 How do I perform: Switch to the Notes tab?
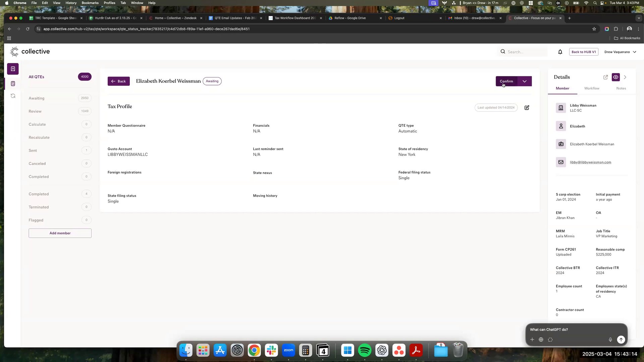[621, 88]
